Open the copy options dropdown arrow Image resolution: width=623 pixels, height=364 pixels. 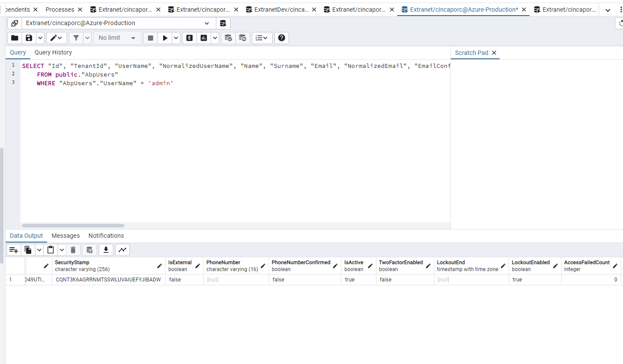pos(39,250)
